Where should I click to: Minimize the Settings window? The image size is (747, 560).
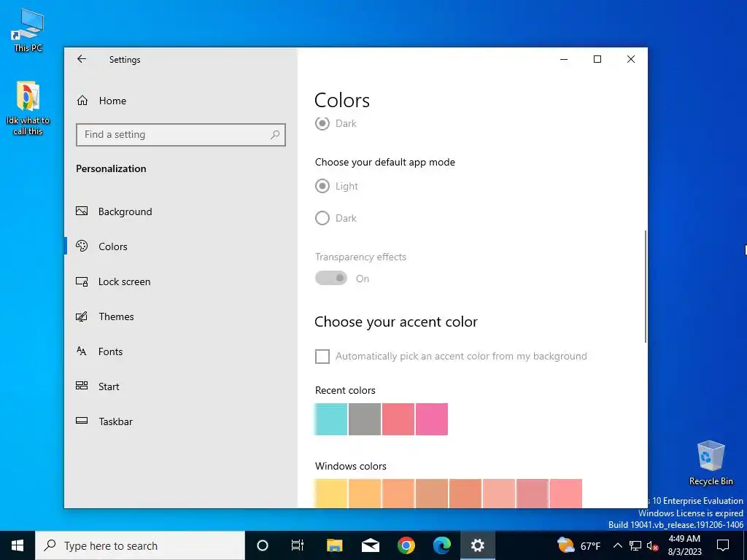click(564, 59)
